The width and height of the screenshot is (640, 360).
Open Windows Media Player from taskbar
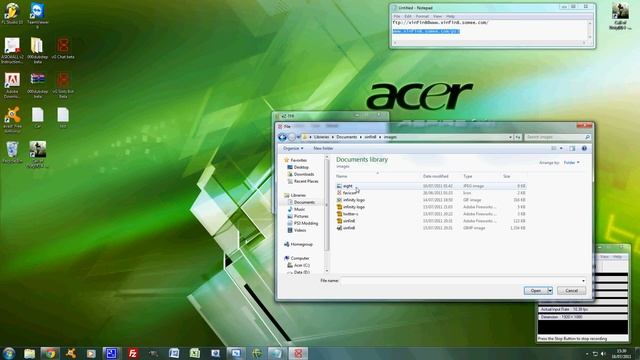(91, 353)
